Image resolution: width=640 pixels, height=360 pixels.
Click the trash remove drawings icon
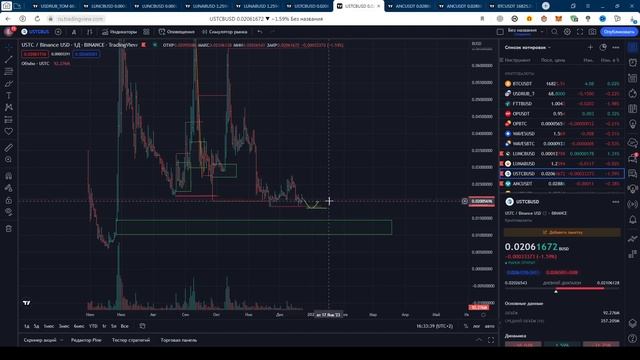tap(9, 229)
